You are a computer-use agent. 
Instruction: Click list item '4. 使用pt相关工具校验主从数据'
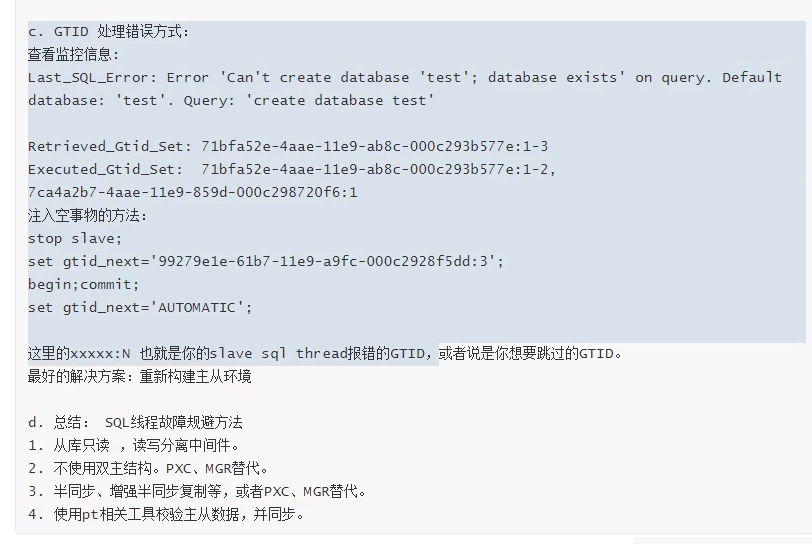[165, 514]
